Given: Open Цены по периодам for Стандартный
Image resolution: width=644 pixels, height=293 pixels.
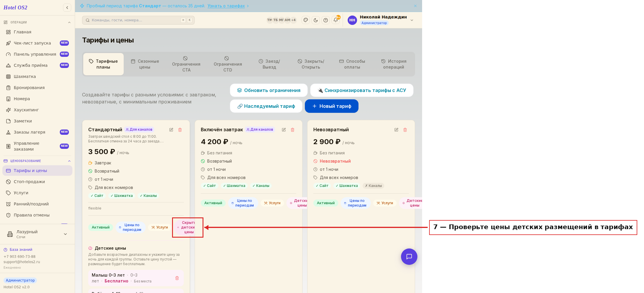Looking at the screenshot, I should 130,227.
